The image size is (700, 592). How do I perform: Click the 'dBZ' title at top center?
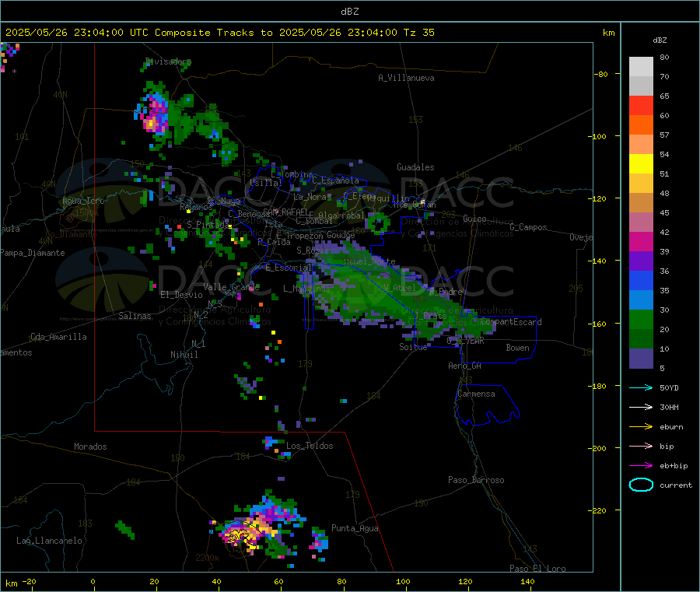tap(349, 12)
